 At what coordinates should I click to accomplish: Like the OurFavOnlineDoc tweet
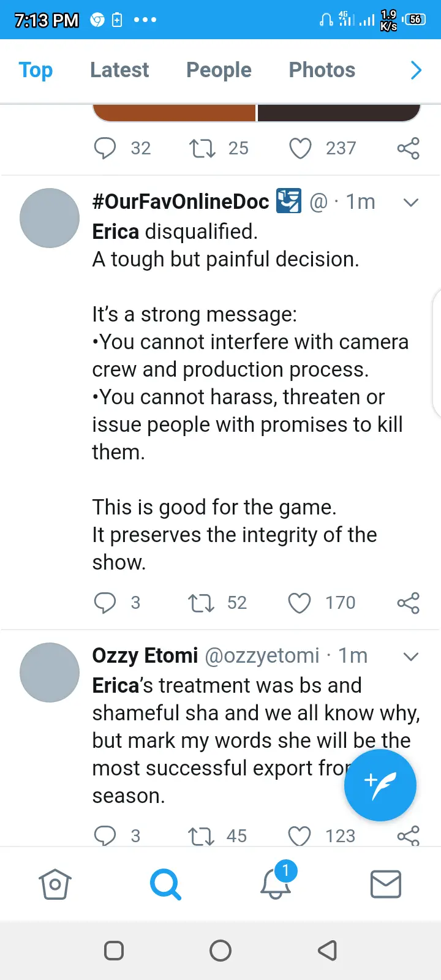click(x=300, y=603)
